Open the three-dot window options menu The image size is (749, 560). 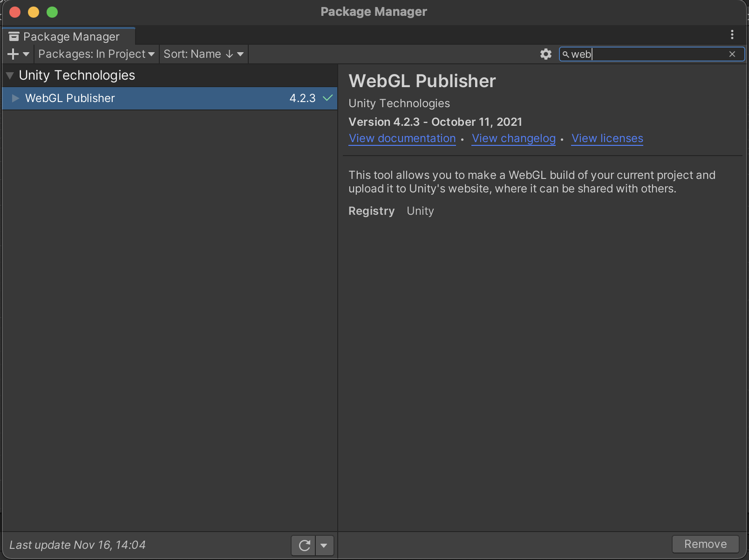pos(732,34)
